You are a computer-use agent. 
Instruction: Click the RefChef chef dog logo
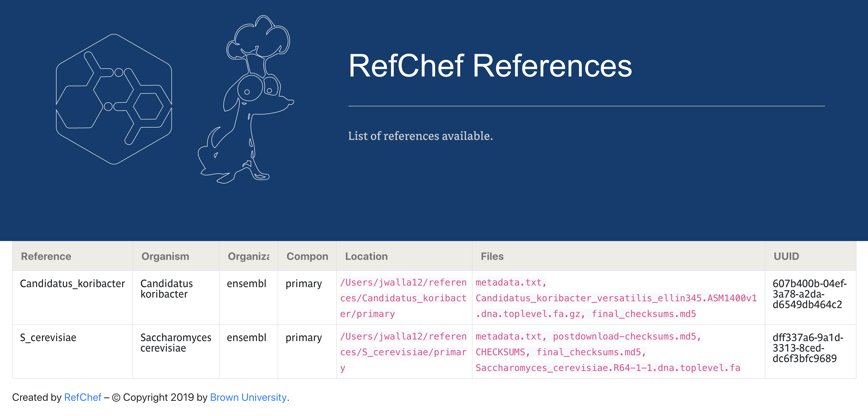point(246,100)
